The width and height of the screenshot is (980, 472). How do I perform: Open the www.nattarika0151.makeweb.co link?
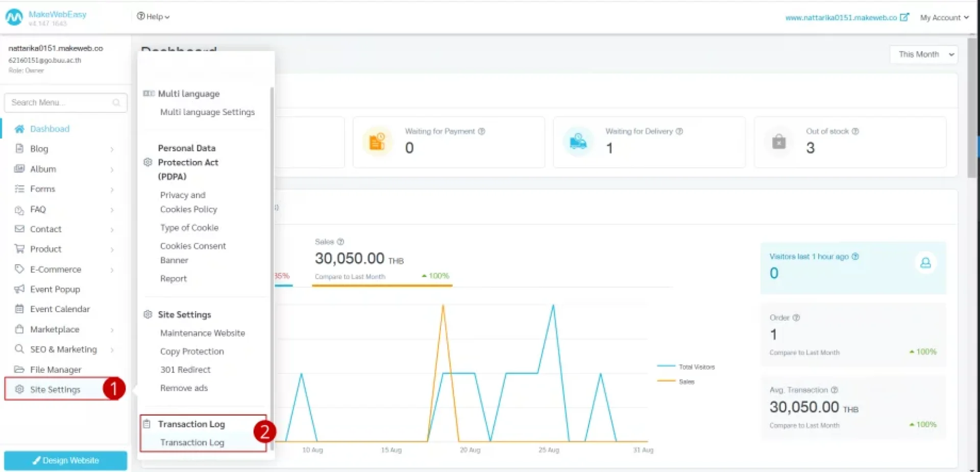point(841,17)
